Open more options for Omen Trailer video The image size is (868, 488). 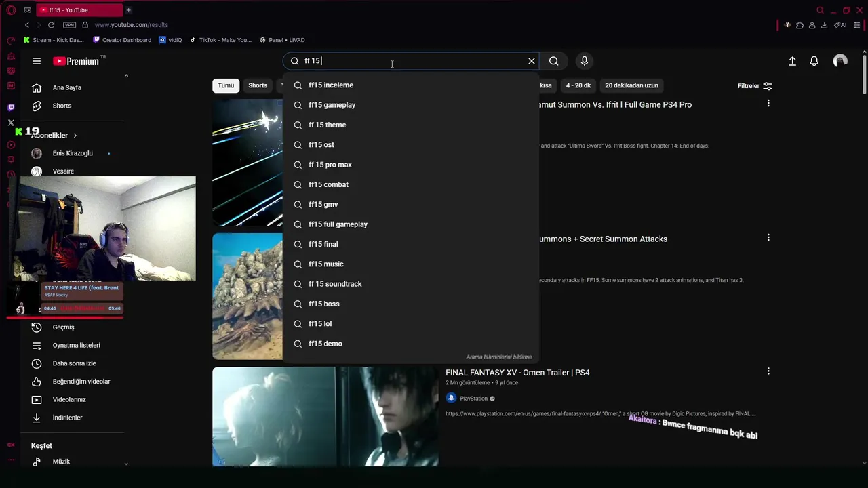pyautogui.click(x=768, y=371)
